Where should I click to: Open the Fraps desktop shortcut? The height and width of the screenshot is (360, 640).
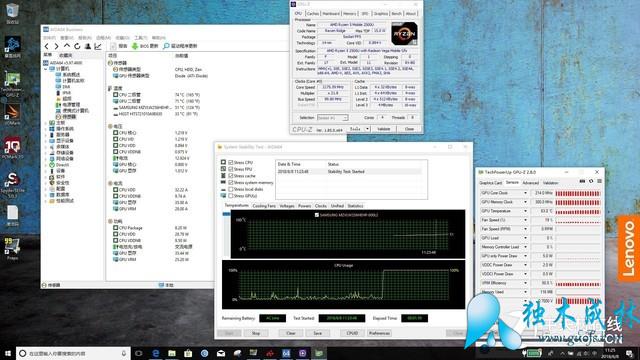click(12, 249)
